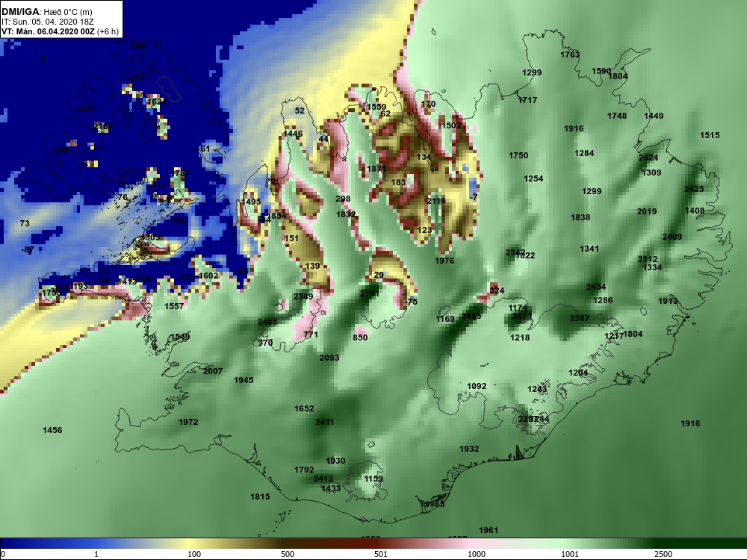Click the map value 2409

tap(672, 237)
